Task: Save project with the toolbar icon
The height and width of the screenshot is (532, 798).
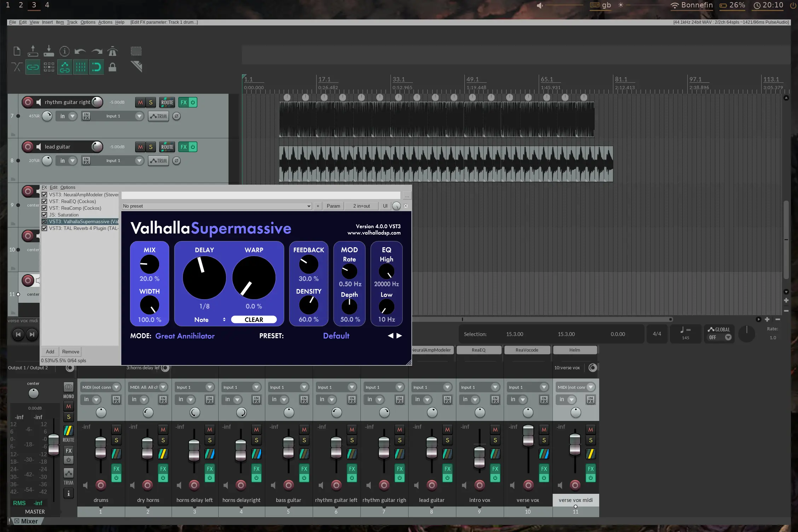Action: click(49, 51)
